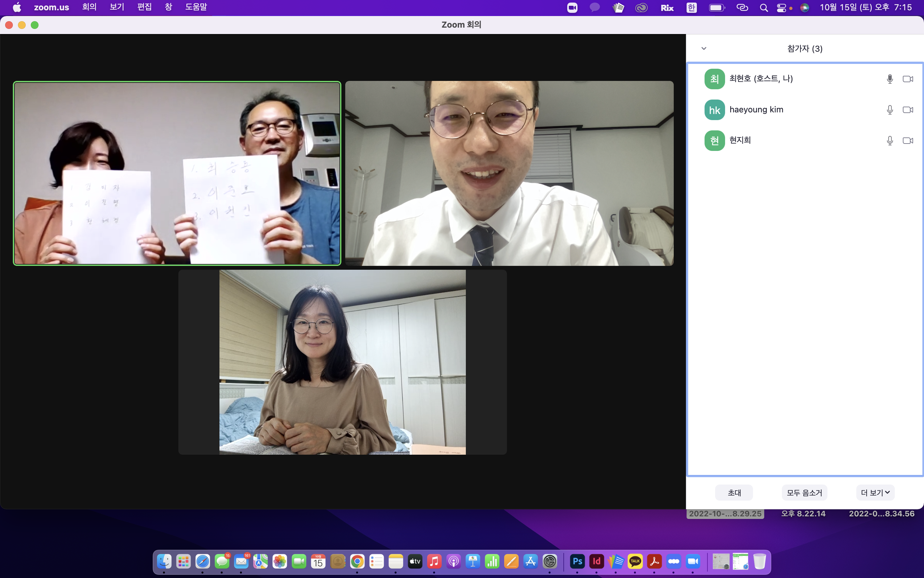Click the 모두 음소거 button

click(804, 492)
